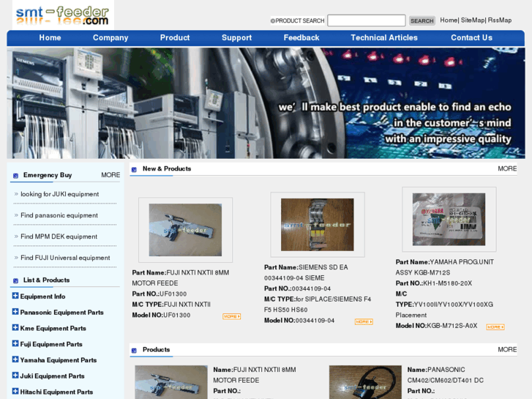Click the YAMAHA PROG.UNIT product thumbnail
Screen dimensions: 532x399
[x=449, y=220]
